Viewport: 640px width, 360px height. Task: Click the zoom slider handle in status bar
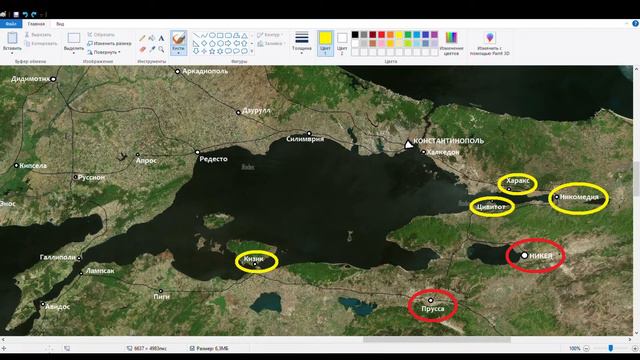[x=611, y=348]
